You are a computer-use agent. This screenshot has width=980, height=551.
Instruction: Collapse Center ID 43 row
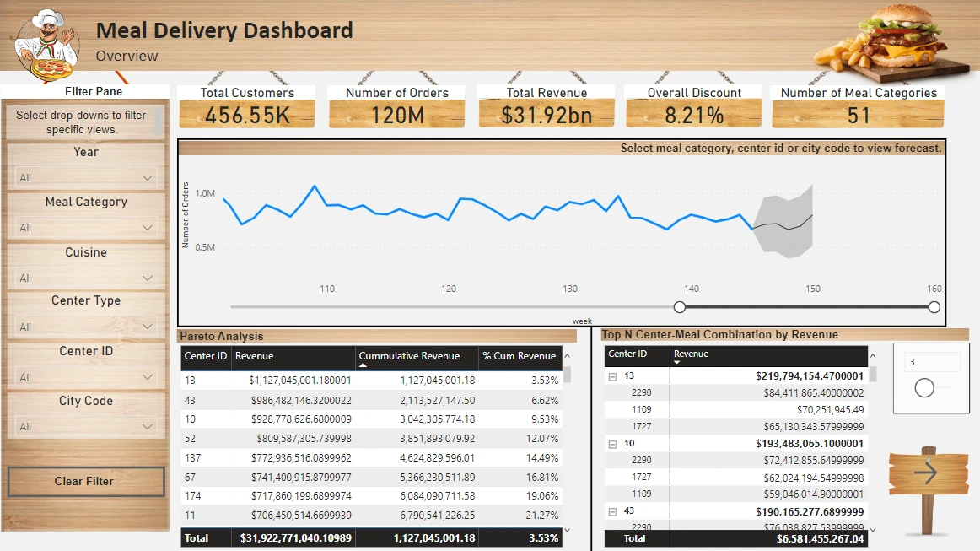click(x=612, y=511)
